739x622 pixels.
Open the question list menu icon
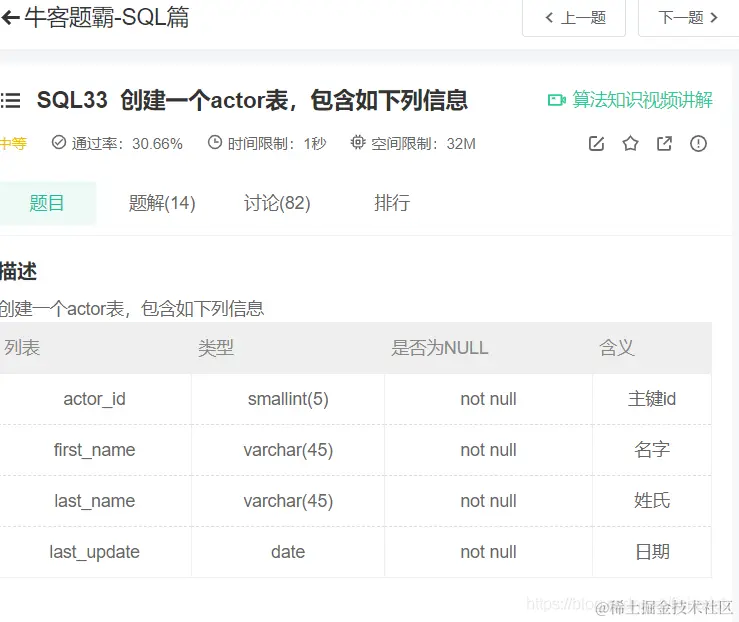[x=10, y=100]
